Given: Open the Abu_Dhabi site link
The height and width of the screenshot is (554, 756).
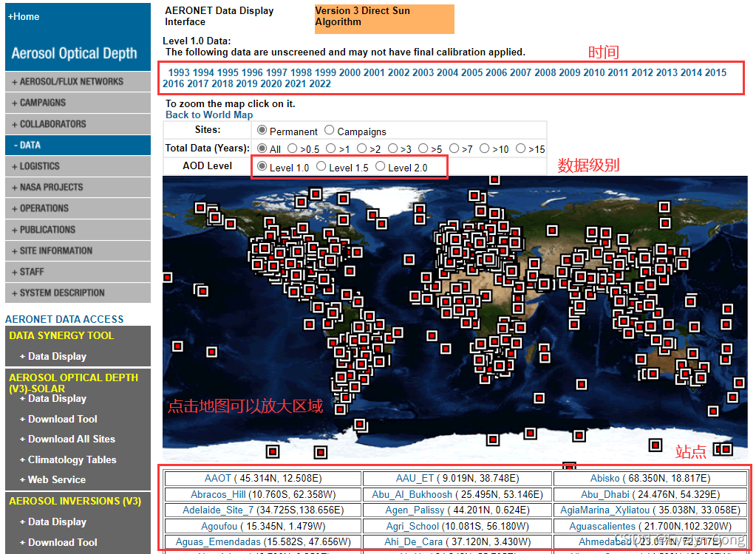Looking at the screenshot, I should tap(605, 495).
